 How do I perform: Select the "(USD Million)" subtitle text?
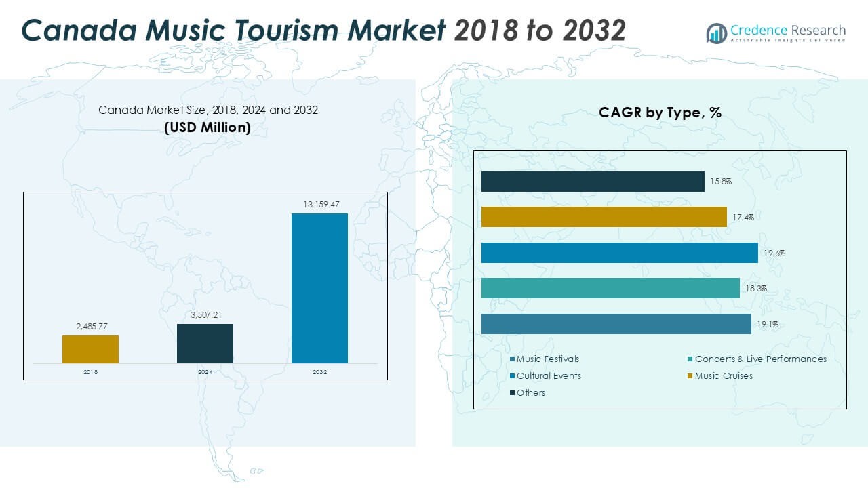pos(208,127)
